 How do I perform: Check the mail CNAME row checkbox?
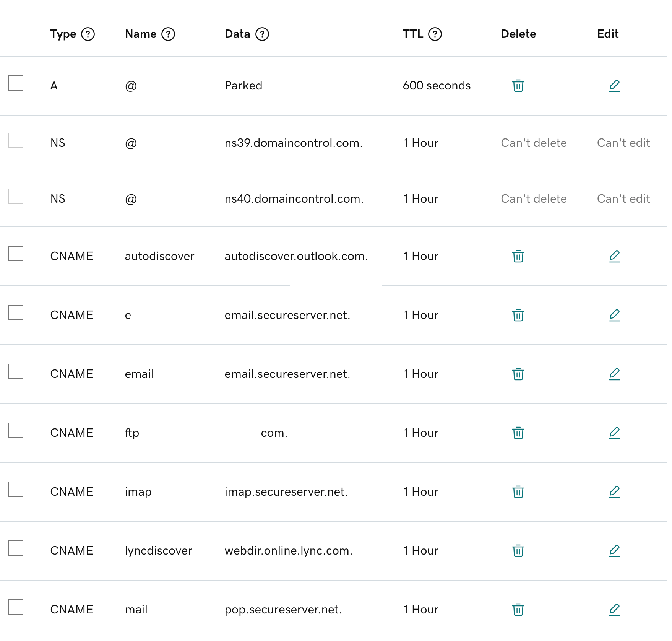(x=16, y=607)
